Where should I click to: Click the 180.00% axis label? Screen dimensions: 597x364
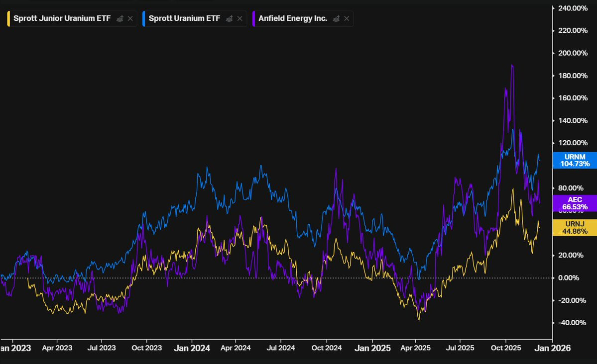point(573,75)
